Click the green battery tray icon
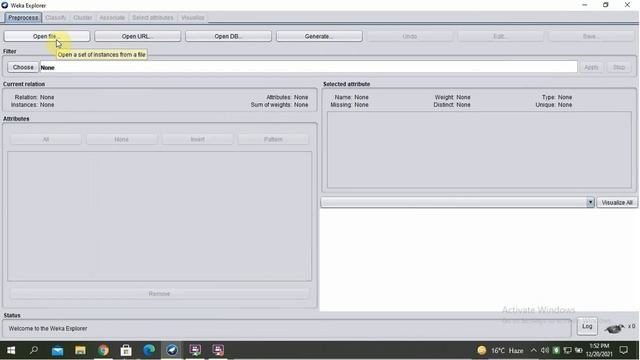Viewport: 640px width, 360px height. tap(556, 350)
